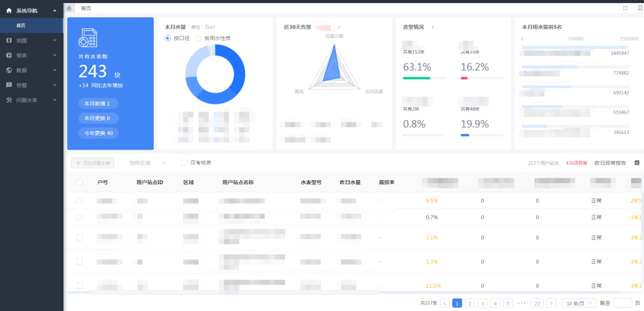The image size is (644, 311).
Task: Select the 按用水性质 radio option
Action: click(198, 38)
